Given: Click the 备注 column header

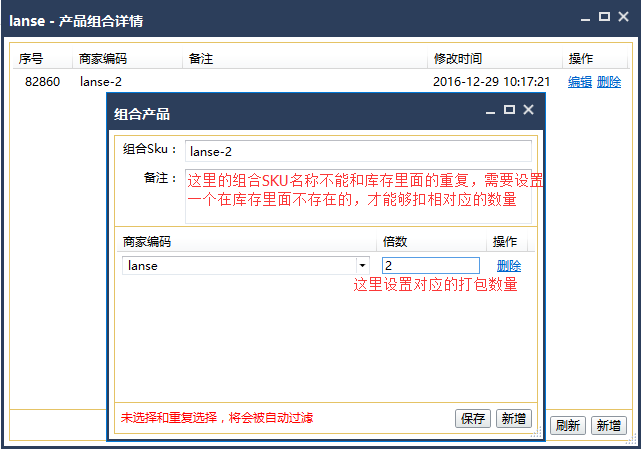Looking at the screenshot, I should pos(305,59).
